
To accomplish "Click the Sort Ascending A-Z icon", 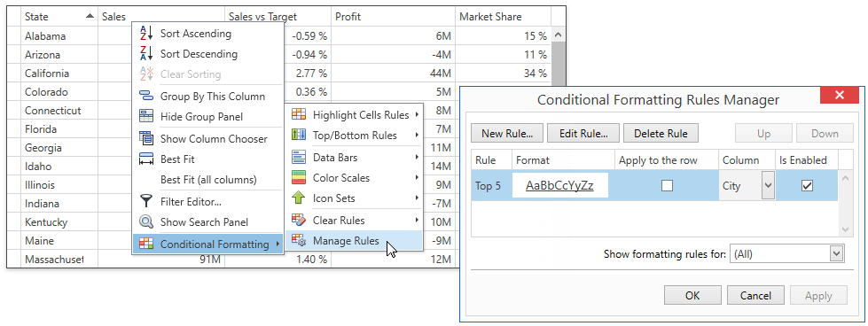I will (146, 33).
